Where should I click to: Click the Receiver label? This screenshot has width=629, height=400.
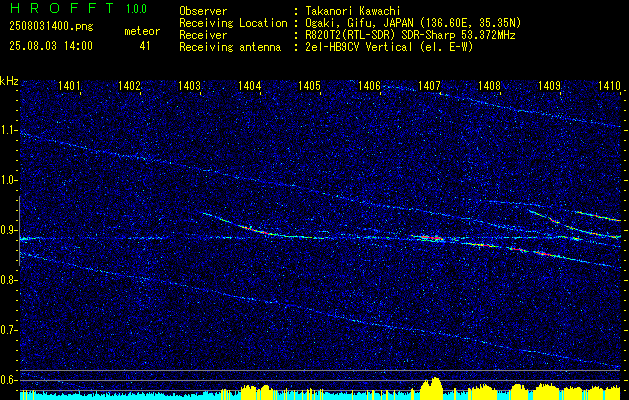coord(203,35)
